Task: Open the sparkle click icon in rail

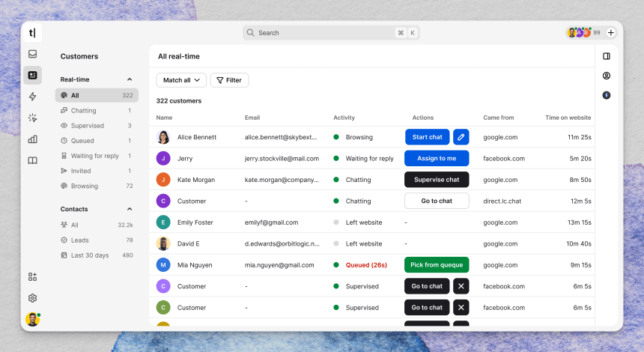Action: pos(32,118)
